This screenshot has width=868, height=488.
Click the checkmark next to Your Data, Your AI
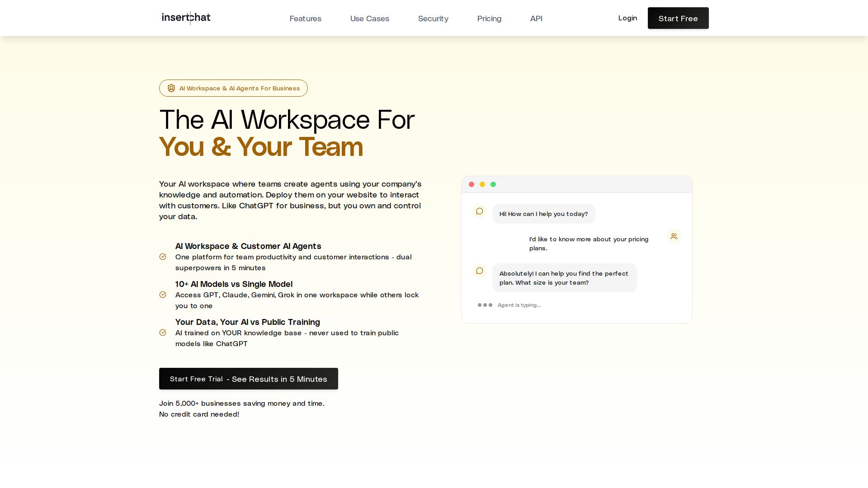(x=163, y=333)
